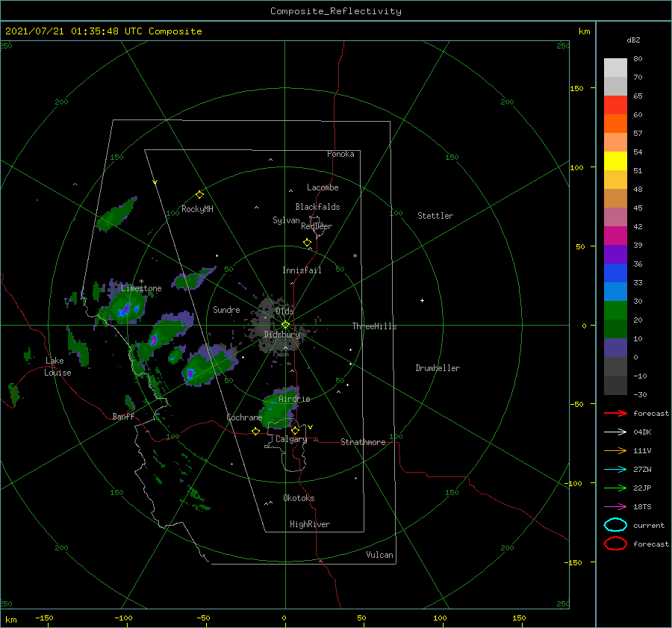Pick the yellow 51-54 dBZ swatch
672x628 pixels.
(615, 161)
